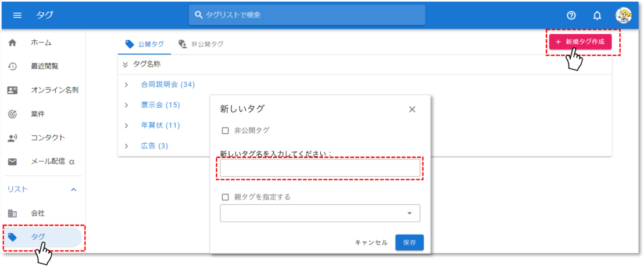Viewport: 644px width, 266px height.
Task: Switch to the 非公開タグ tab
Action: pyautogui.click(x=201, y=44)
